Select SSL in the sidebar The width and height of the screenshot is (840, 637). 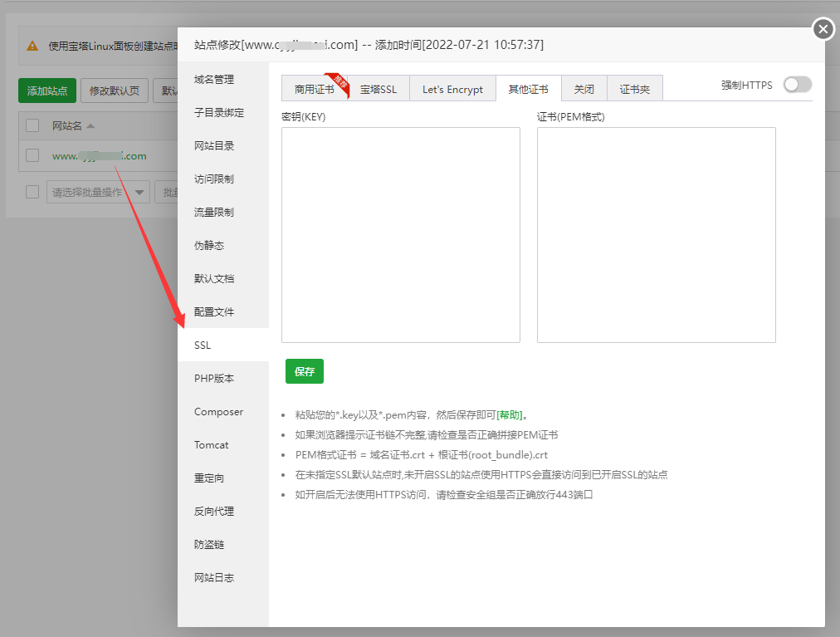coord(223,345)
